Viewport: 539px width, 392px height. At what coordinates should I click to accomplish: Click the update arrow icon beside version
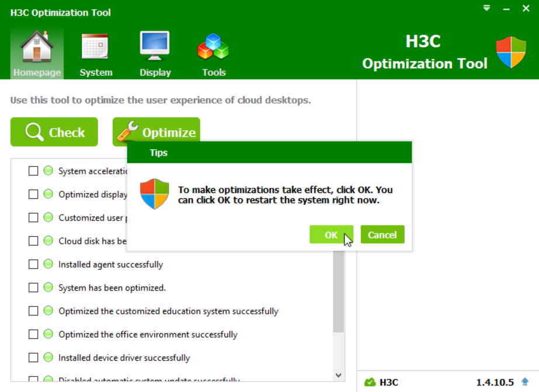click(525, 381)
